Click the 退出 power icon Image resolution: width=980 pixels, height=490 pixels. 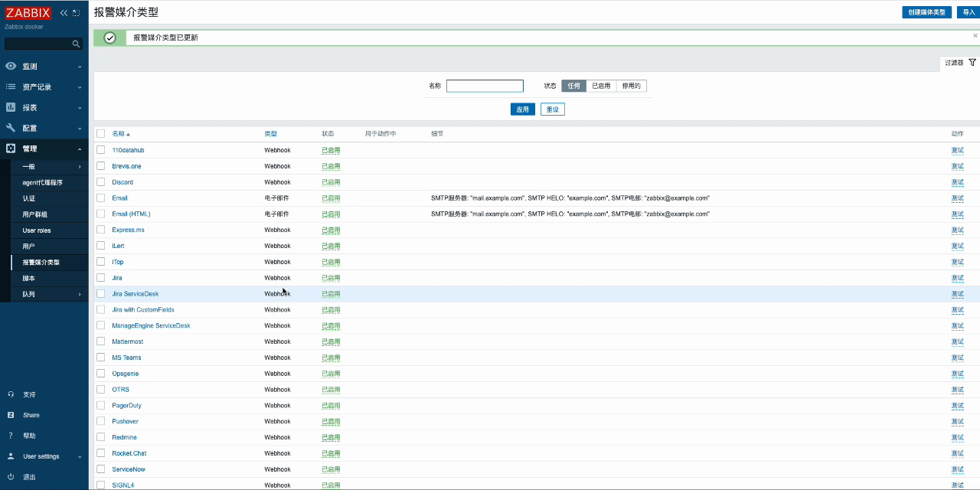[11, 476]
